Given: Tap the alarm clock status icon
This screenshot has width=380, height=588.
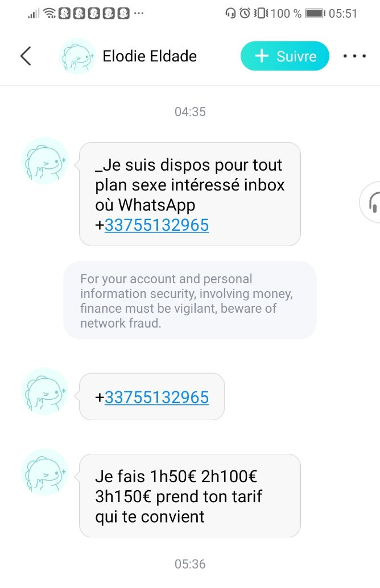Looking at the screenshot, I should tap(245, 14).
